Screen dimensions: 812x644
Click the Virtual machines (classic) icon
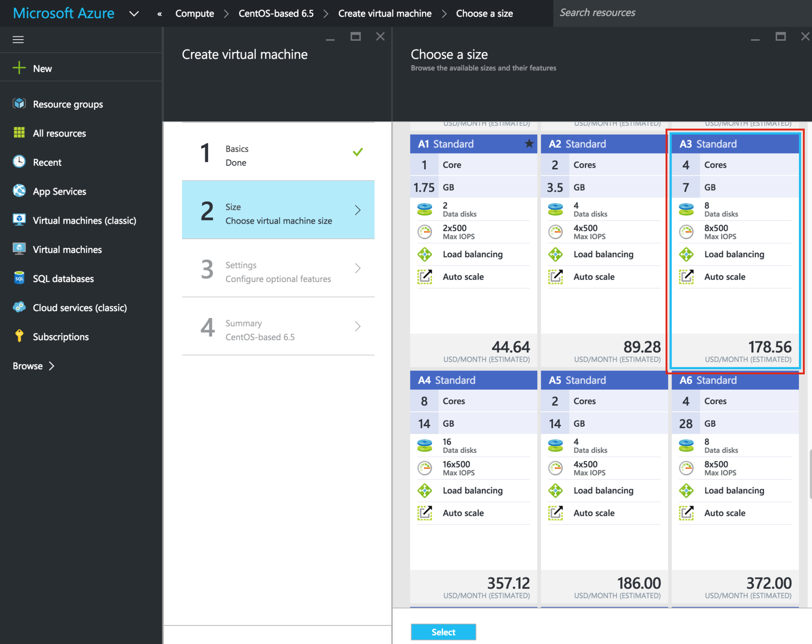pyautogui.click(x=19, y=220)
